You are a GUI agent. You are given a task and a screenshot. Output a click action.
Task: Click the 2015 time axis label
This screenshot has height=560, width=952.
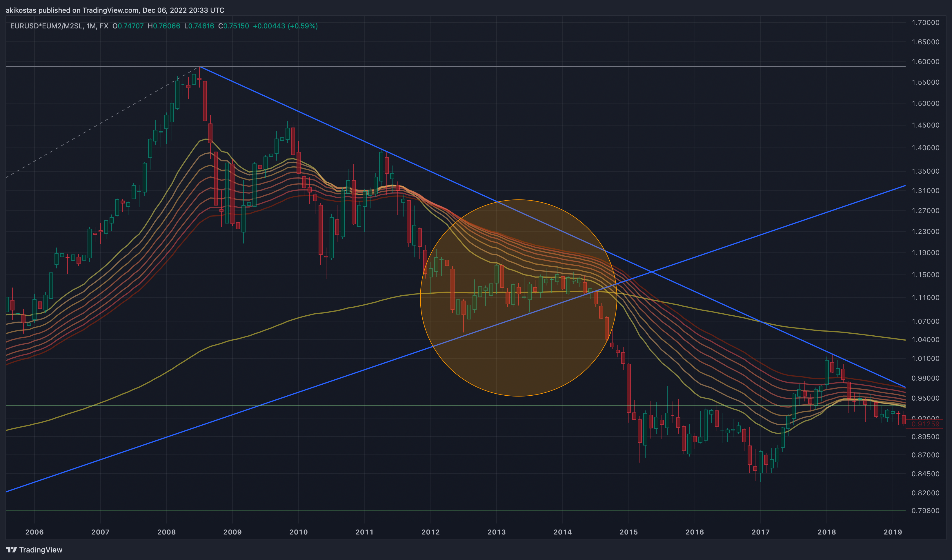(x=628, y=532)
